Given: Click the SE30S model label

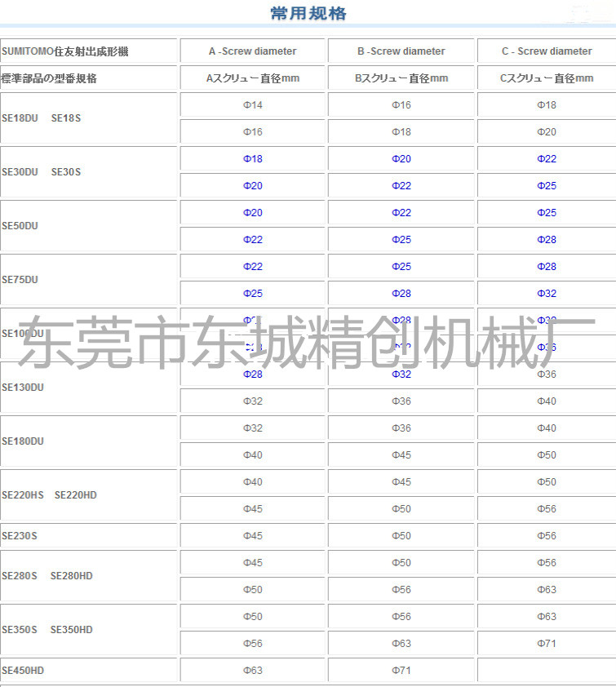Looking at the screenshot, I should click(x=66, y=172).
